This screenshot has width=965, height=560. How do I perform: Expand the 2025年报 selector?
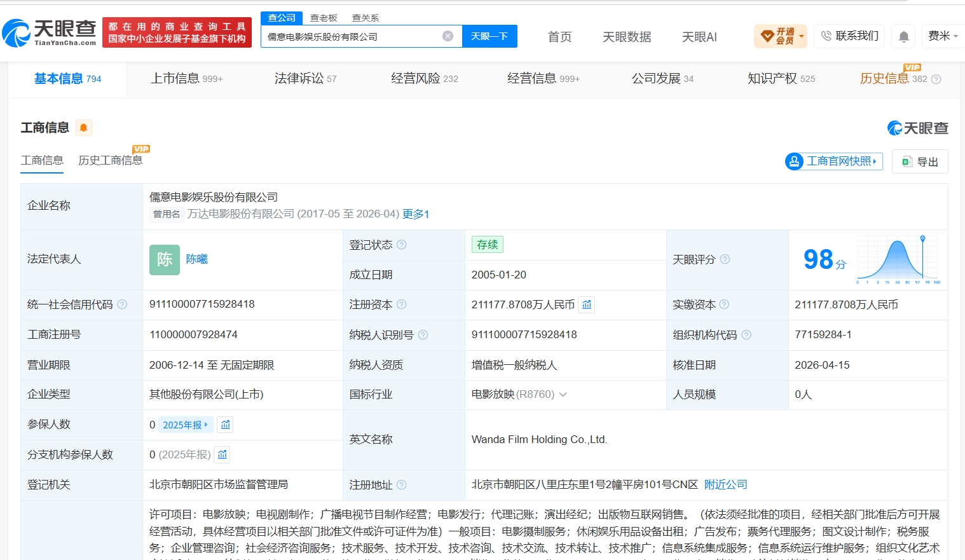coord(186,425)
